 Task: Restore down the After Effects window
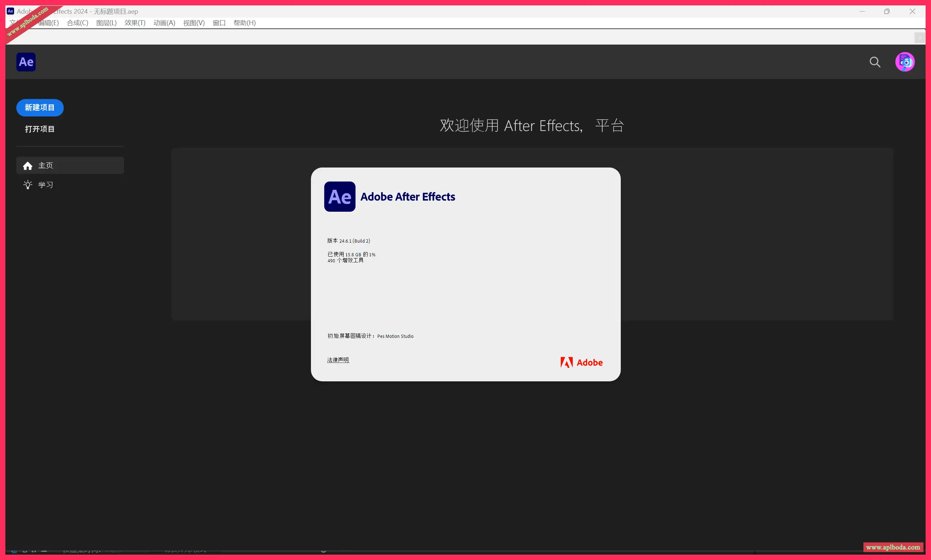pyautogui.click(x=887, y=11)
